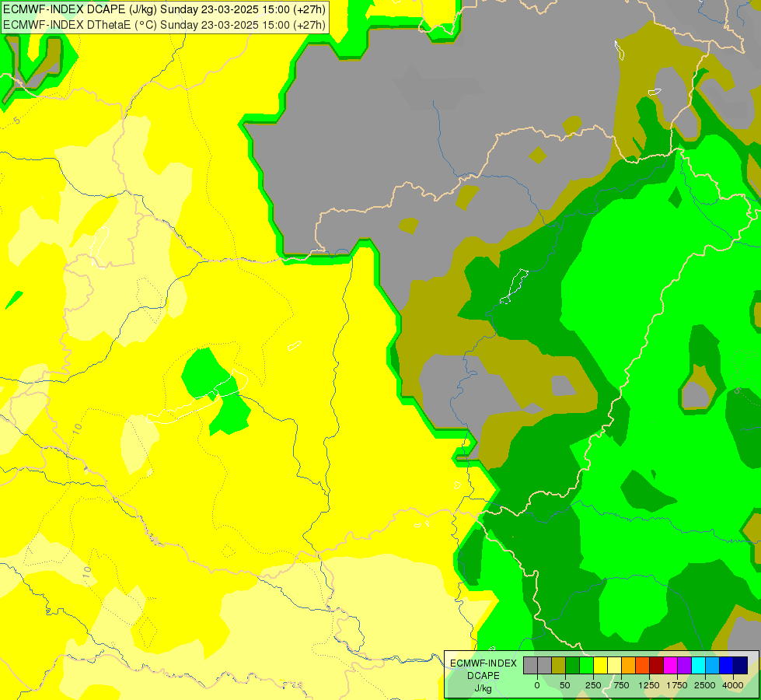Pick the light blue legend swatch after 2500
This screenshot has width=761, height=700.
[713, 666]
